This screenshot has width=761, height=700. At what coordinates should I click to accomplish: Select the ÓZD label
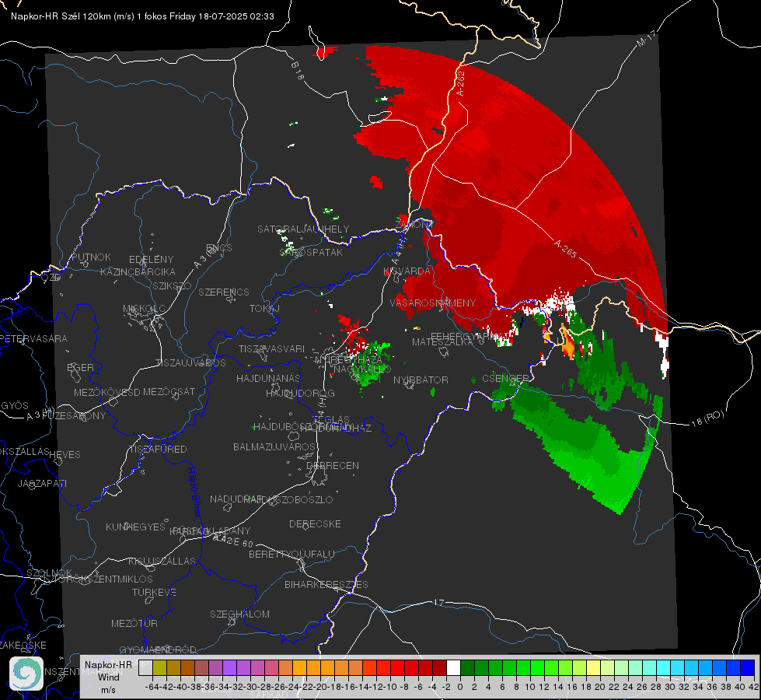pos(51,277)
